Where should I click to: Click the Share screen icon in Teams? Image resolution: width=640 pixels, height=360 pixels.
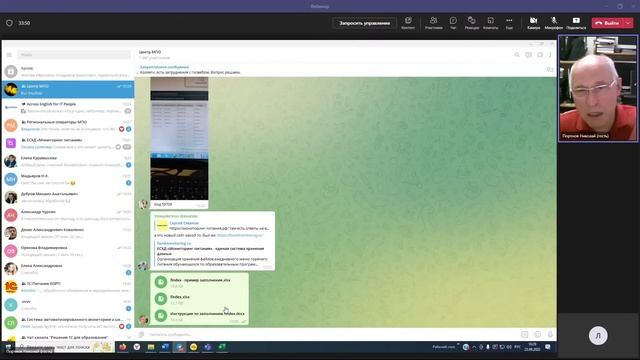pyautogui.click(x=576, y=23)
